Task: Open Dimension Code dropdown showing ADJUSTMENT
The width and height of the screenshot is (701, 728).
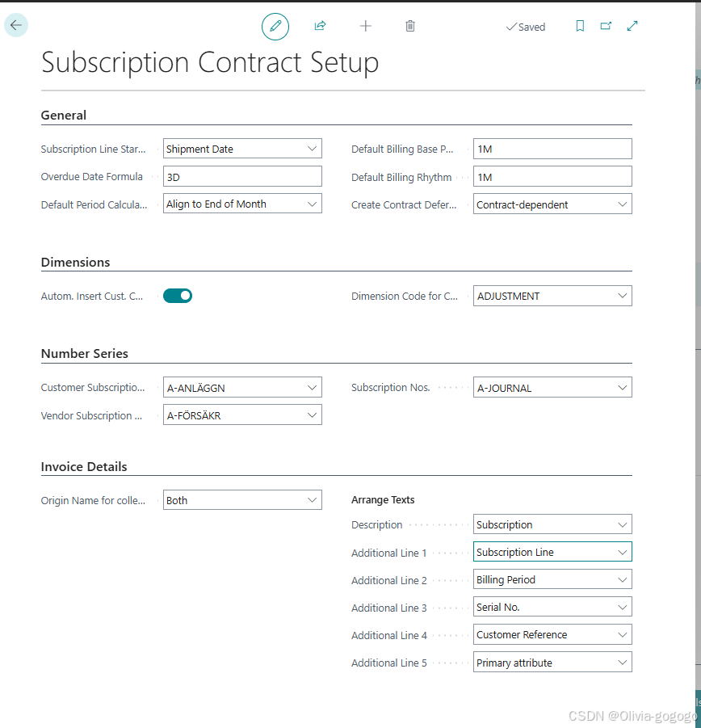Action: [x=622, y=295]
